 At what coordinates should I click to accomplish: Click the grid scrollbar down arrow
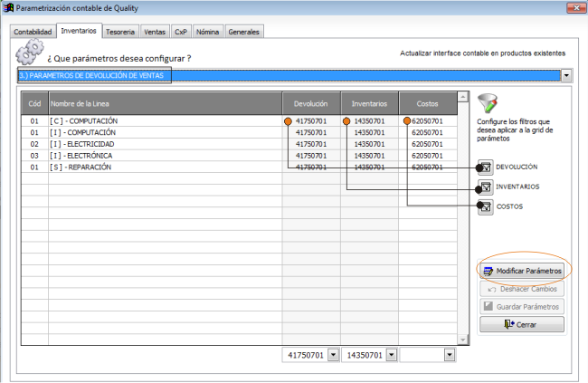pos(463,340)
